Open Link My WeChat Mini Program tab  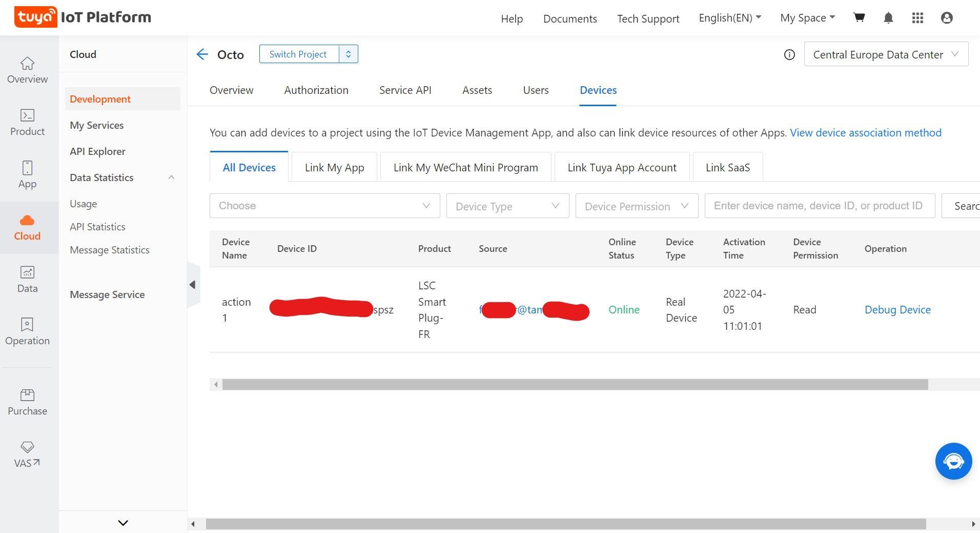(465, 167)
